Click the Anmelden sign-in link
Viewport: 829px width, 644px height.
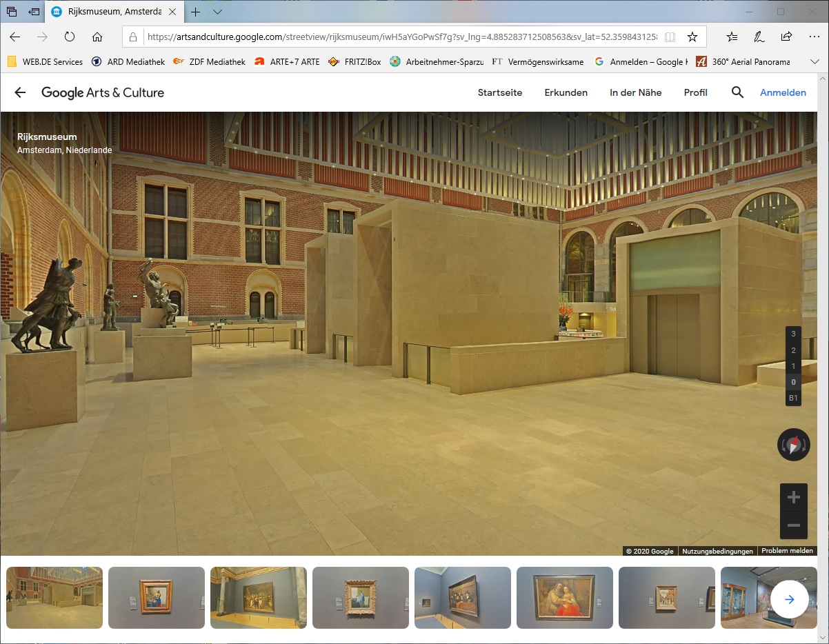tap(783, 92)
